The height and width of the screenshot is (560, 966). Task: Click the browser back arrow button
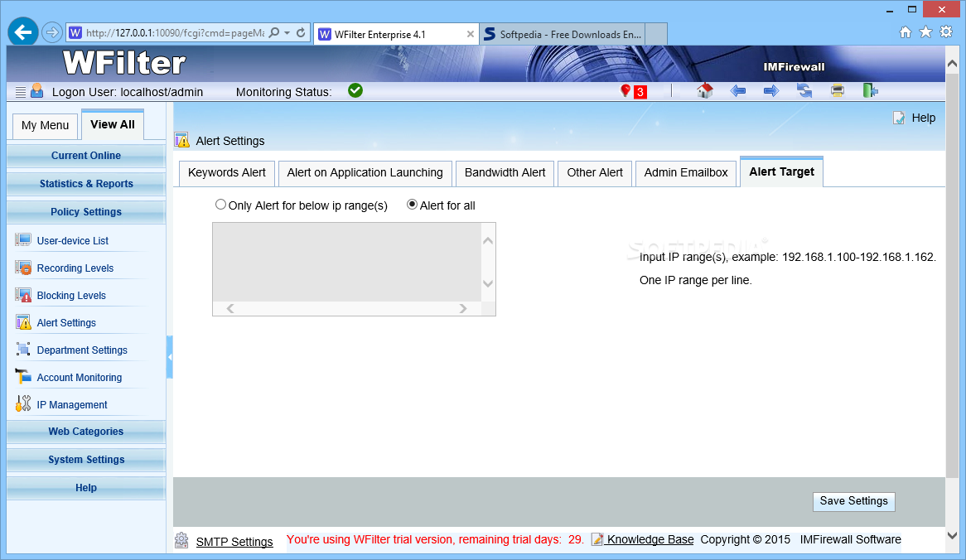coord(23,32)
